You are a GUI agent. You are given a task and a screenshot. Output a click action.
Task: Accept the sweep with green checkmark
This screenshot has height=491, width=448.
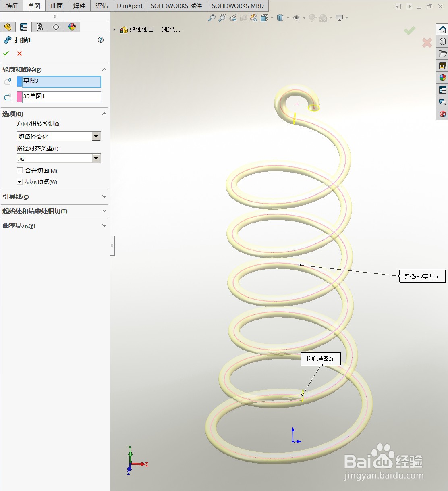tap(6, 53)
